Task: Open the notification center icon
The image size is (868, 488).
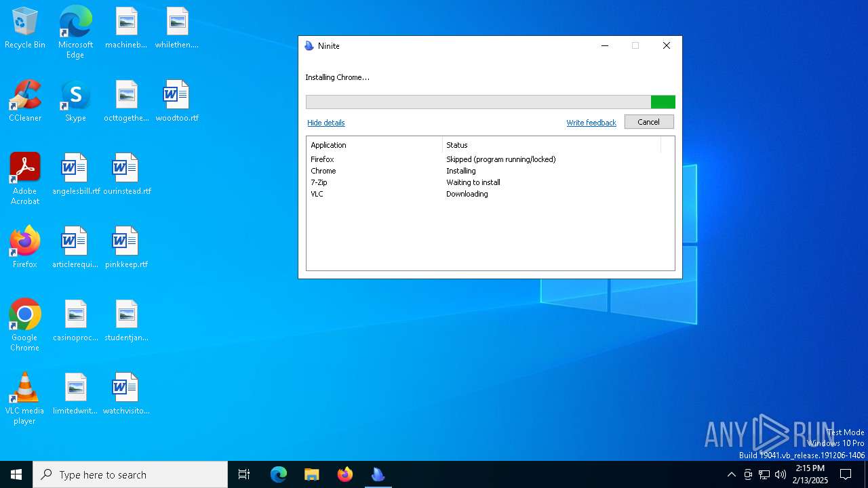Action: tap(846, 474)
